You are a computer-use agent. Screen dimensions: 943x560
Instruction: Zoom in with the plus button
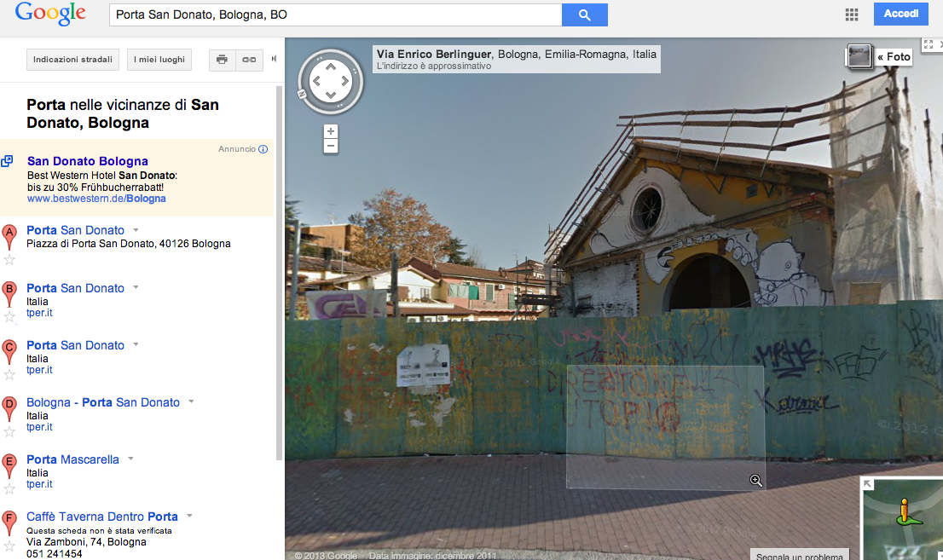click(331, 131)
